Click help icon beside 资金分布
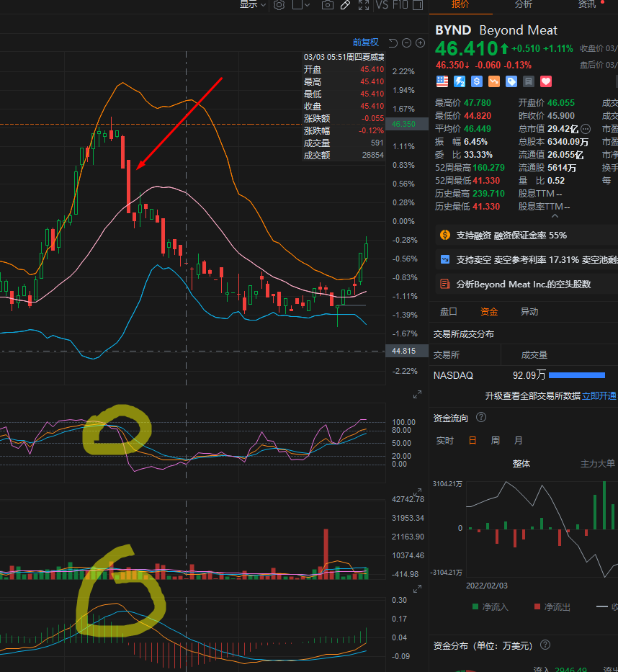The height and width of the screenshot is (672, 618). click(x=545, y=645)
